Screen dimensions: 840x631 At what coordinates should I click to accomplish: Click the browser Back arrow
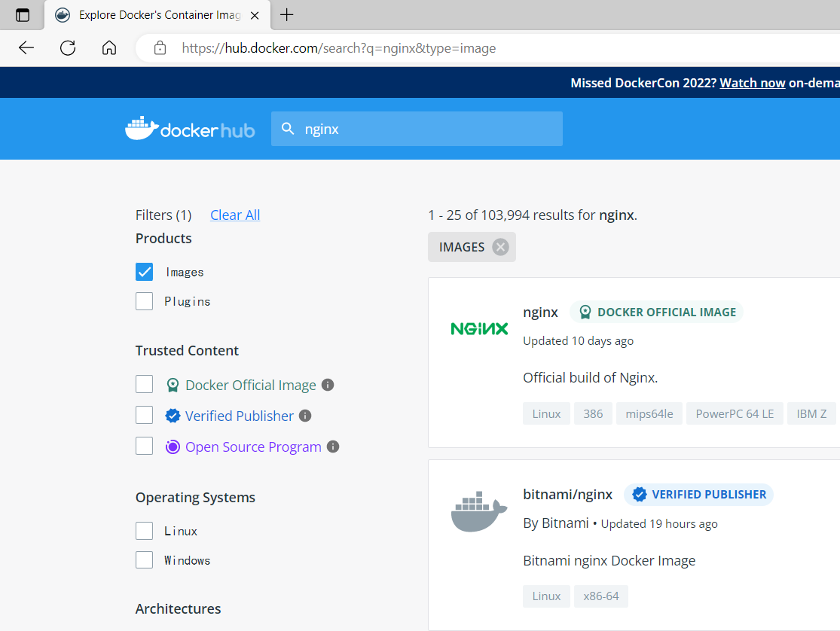click(26, 48)
